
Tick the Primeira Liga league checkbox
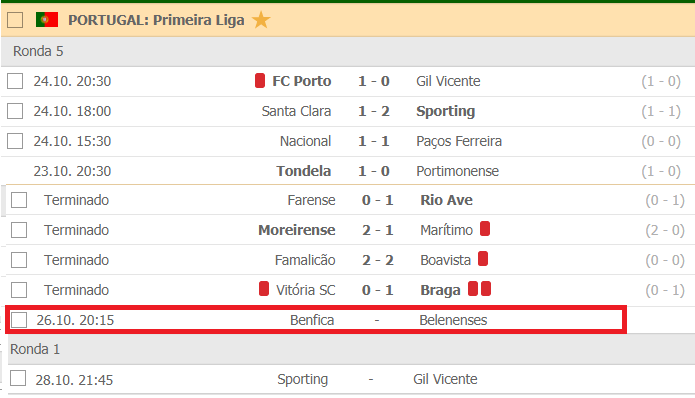(x=15, y=20)
